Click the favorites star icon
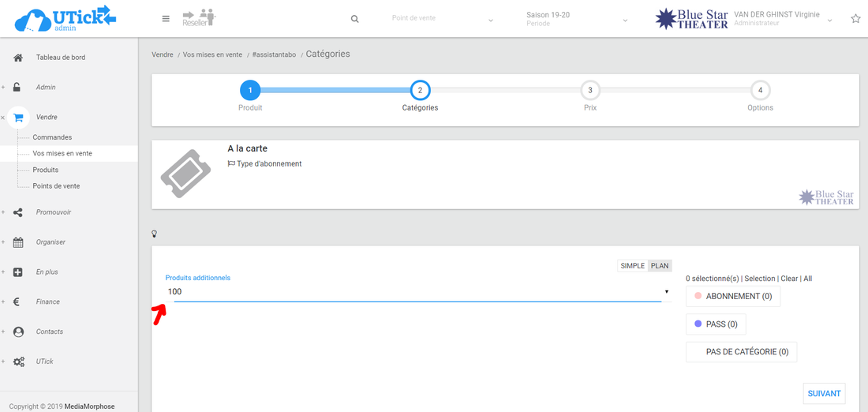 [855, 19]
